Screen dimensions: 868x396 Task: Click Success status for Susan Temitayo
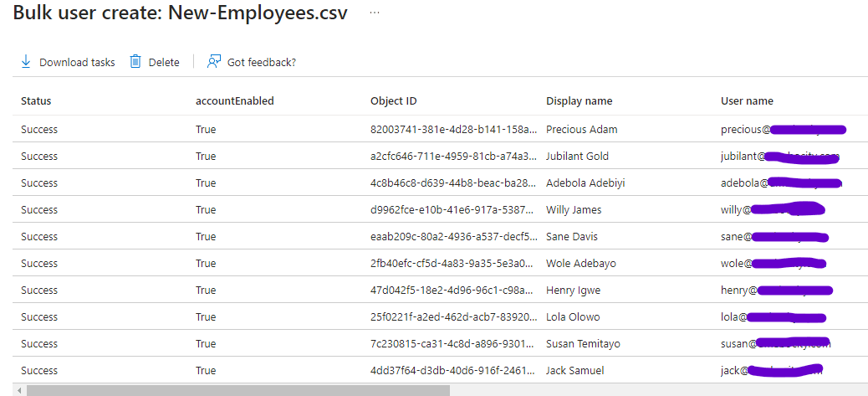click(39, 344)
